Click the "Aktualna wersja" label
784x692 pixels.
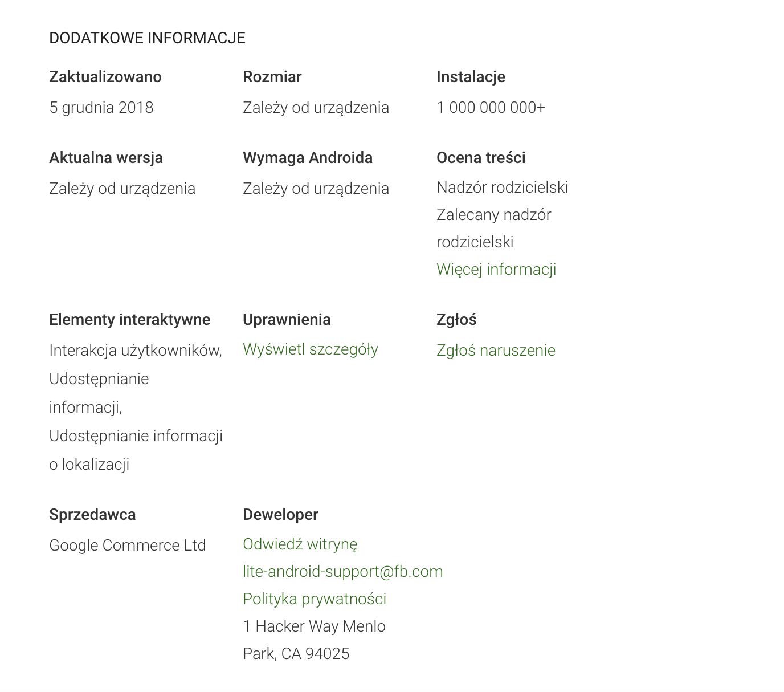pyautogui.click(x=105, y=158)
